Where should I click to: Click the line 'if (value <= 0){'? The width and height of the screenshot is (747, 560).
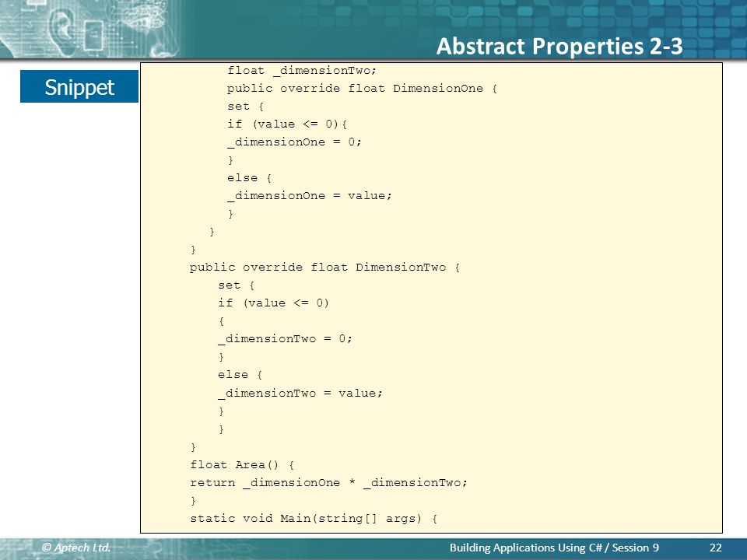[287, 124]
